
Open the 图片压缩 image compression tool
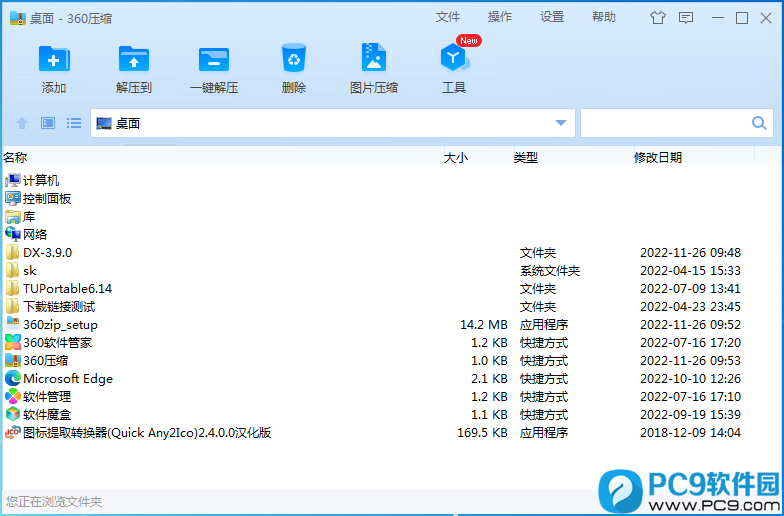[x=374, y=58]
